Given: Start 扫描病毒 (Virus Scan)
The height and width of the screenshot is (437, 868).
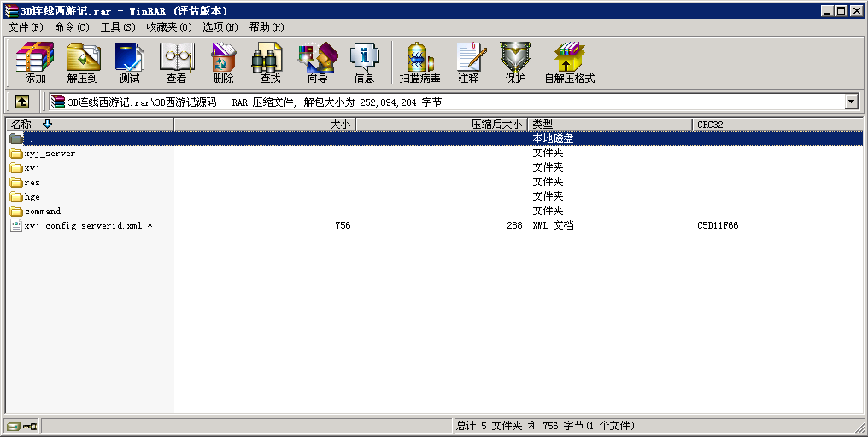Looking at the screenshot, I should [x=419, y=62].
